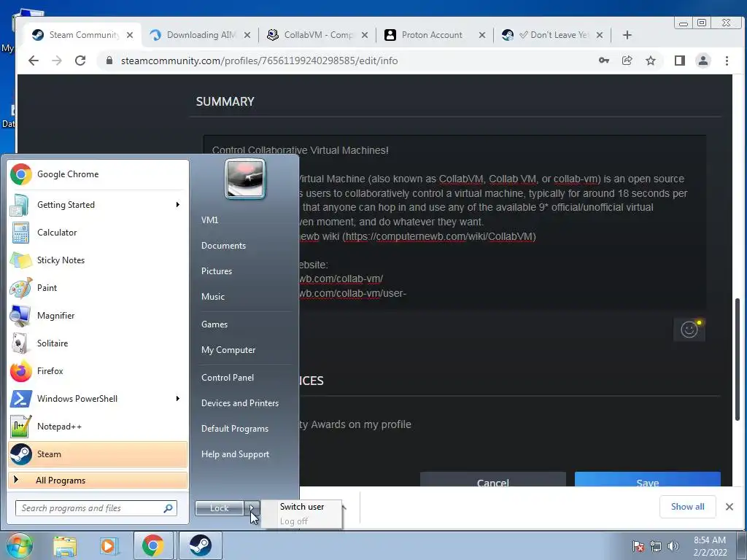
Task: Click the user account picture
Action: (x=245, y=179)
